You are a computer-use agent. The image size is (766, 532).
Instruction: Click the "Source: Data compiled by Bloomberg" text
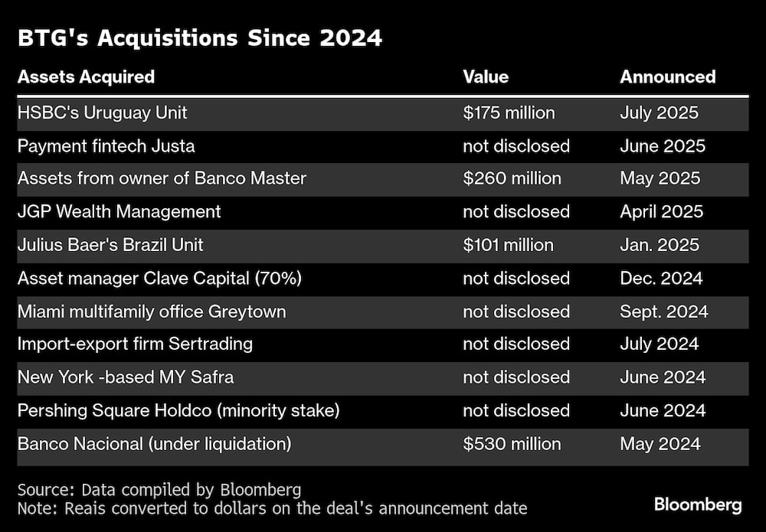click(159, 490)
